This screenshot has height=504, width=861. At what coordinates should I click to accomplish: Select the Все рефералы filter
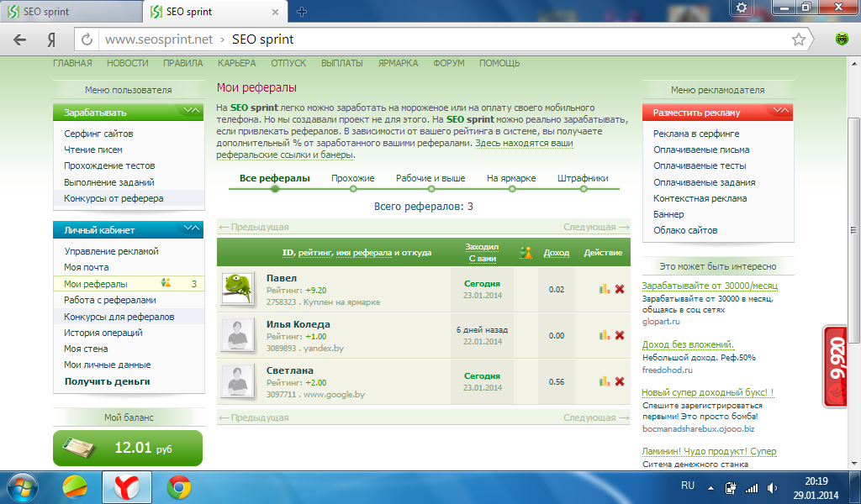tap(275, 178)
